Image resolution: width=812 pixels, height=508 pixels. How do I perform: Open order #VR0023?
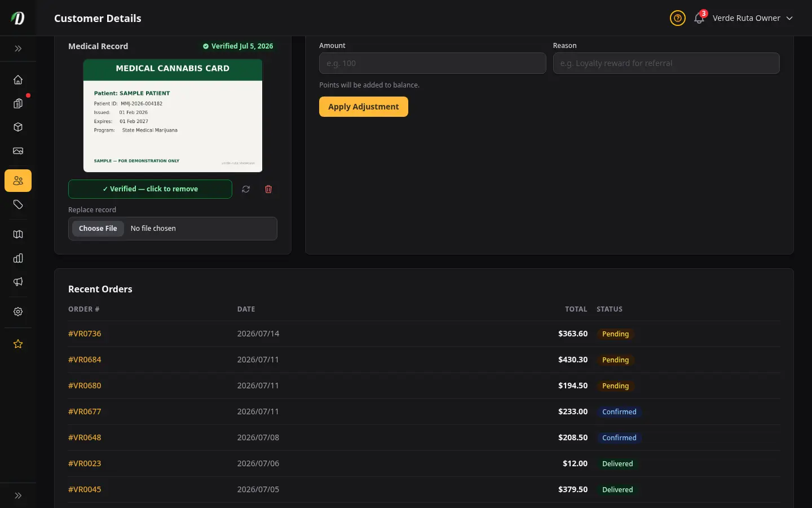(x=85, y=463)
